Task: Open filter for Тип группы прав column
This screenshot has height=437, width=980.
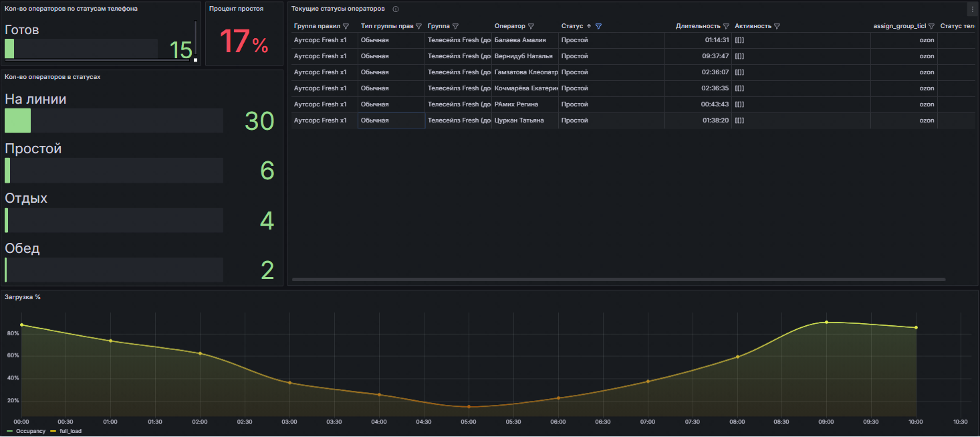Action: pyautogui.click(x=418, y=26)
